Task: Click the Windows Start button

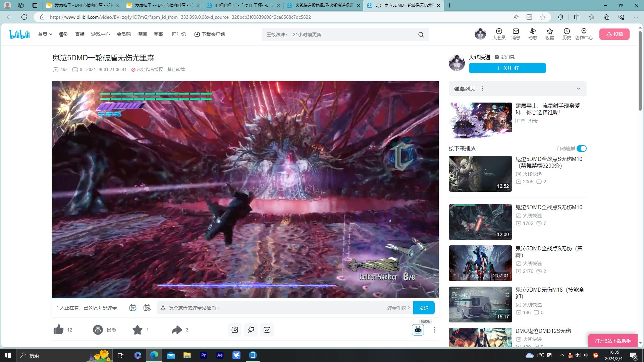Action: pyautogui.click(x=8, y=355)
